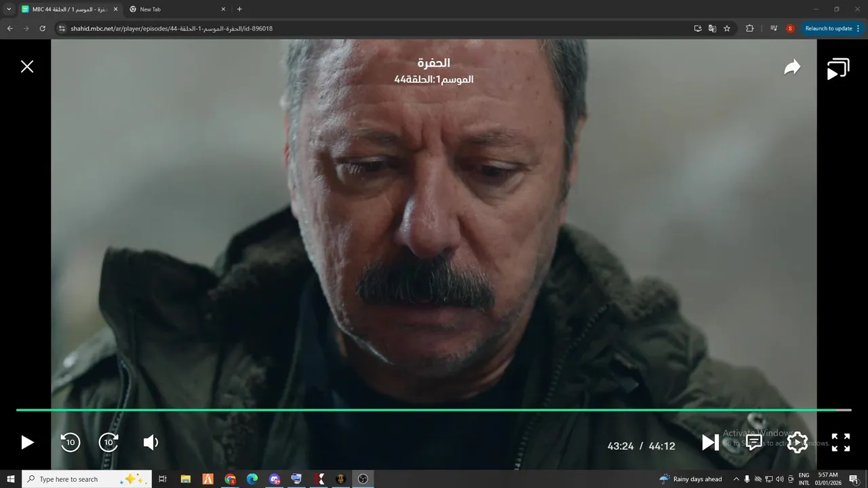Screen dimensions: 868x488
Task: Open the Chrome three-dot menu
Action: pos(859,28)
